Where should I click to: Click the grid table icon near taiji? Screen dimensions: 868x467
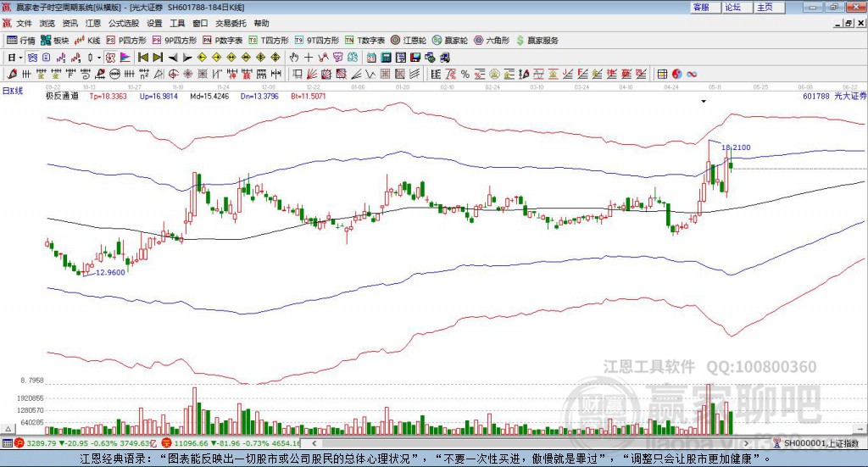pyautogui.click(x=662, y=74)
